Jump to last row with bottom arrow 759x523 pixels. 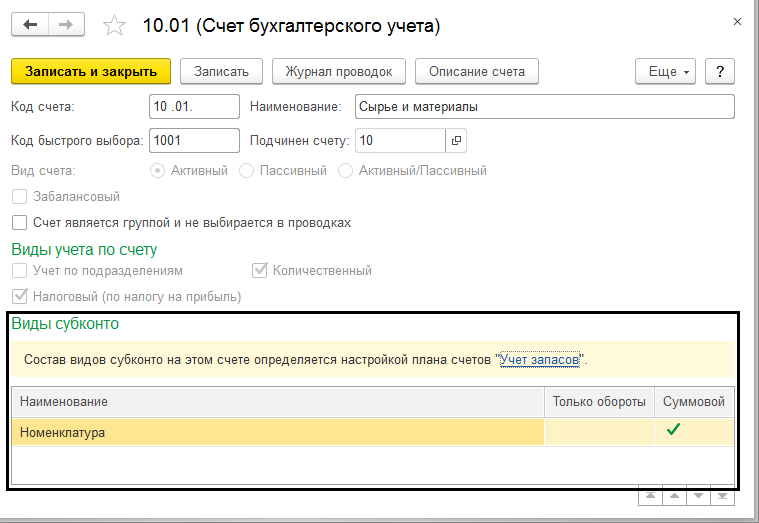pos(723,495)
